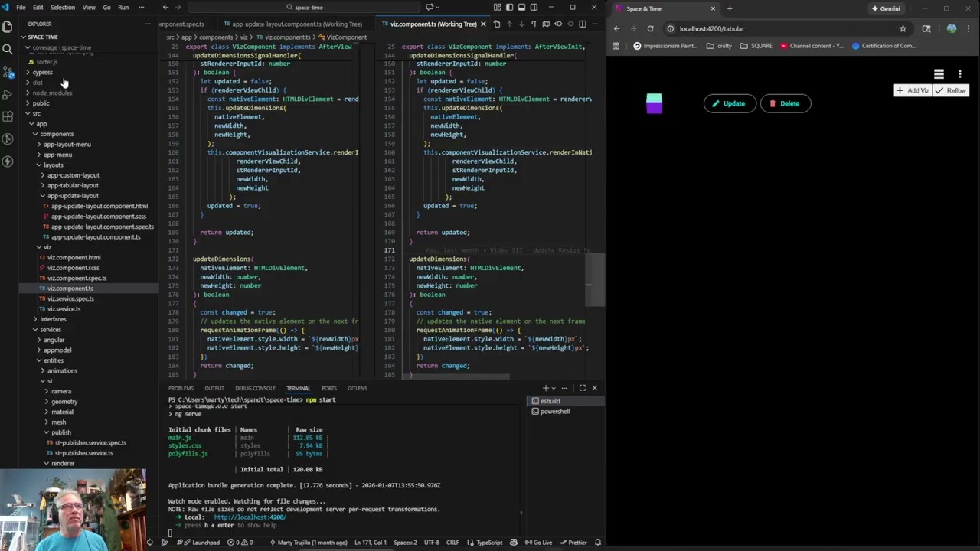
Task: Expand the node_modules folder
Action: pos(52,93)
